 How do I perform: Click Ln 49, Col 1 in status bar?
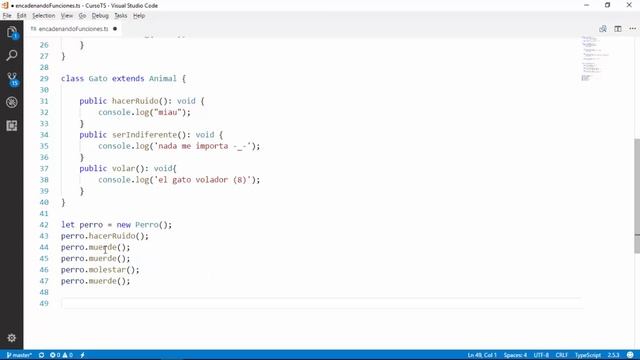tap(482, 355)
